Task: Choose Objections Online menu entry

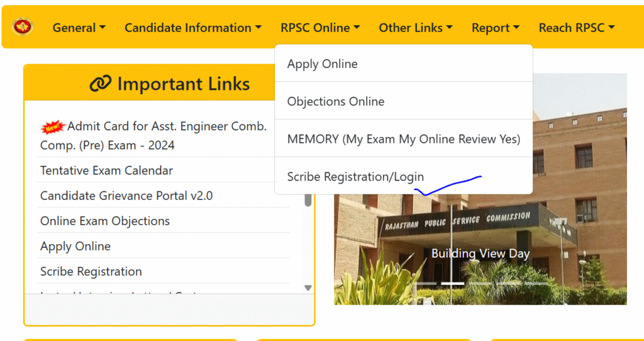Action: [335, 102]
